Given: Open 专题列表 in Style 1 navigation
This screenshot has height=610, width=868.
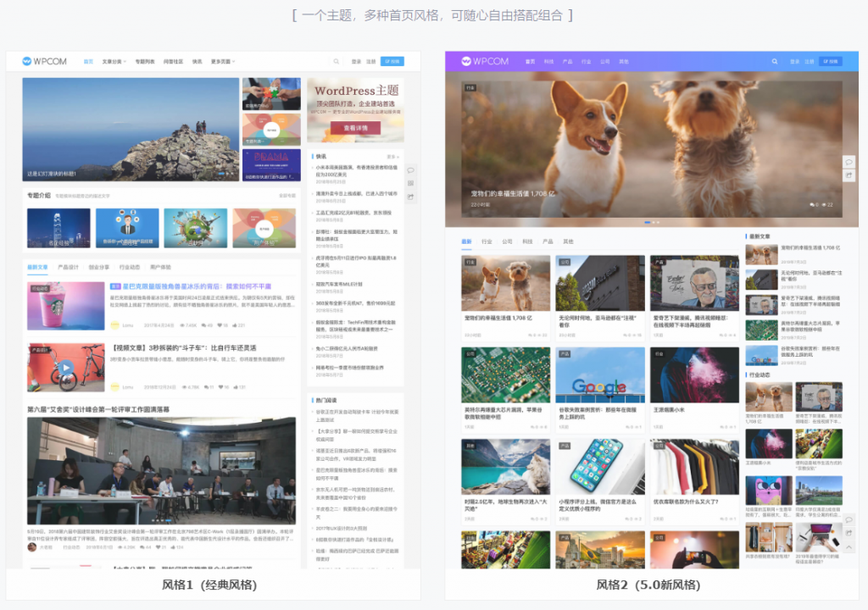Looking at the screenshot, I should (145, 62).
